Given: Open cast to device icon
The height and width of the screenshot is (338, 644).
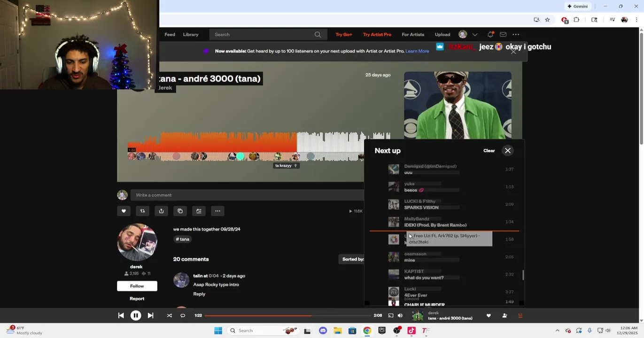Looking at the screenshot, I should [x=390, y=315].
